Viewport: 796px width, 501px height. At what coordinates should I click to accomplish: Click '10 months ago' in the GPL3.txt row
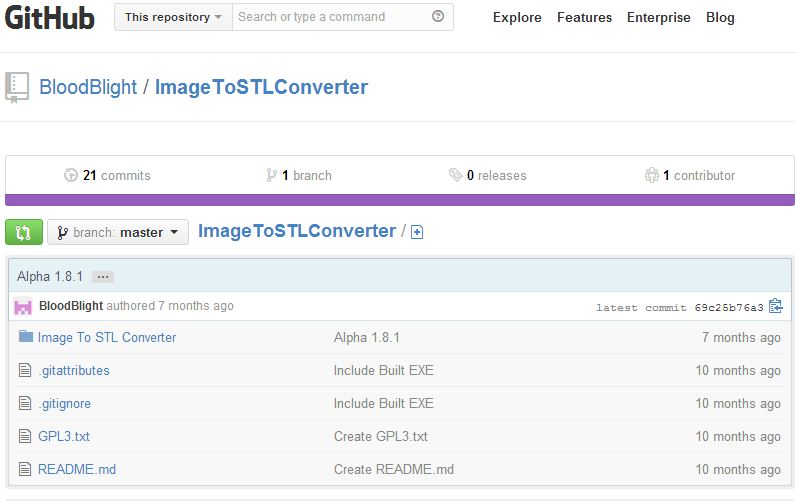[x=738, y=437]
